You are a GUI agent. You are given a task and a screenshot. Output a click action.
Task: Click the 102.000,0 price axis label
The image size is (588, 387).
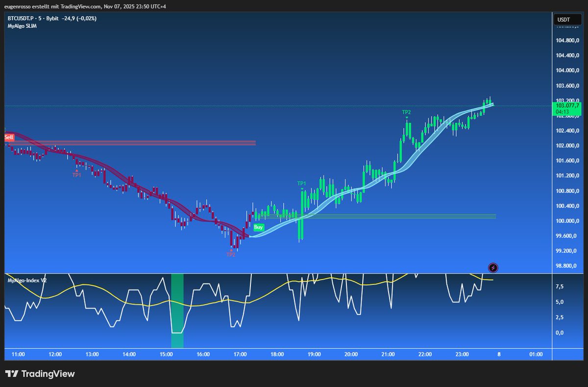click(567, 146)
